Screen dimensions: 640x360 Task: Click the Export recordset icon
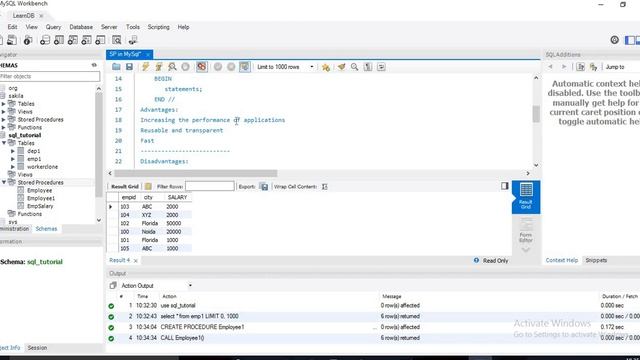pos(264,187)
